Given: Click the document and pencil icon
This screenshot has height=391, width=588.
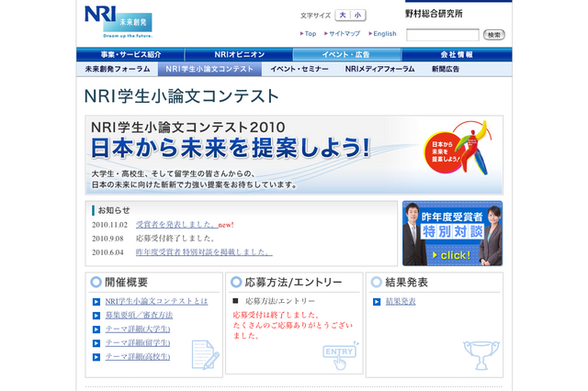Looking at the screenshot, I should click(205, 354).
